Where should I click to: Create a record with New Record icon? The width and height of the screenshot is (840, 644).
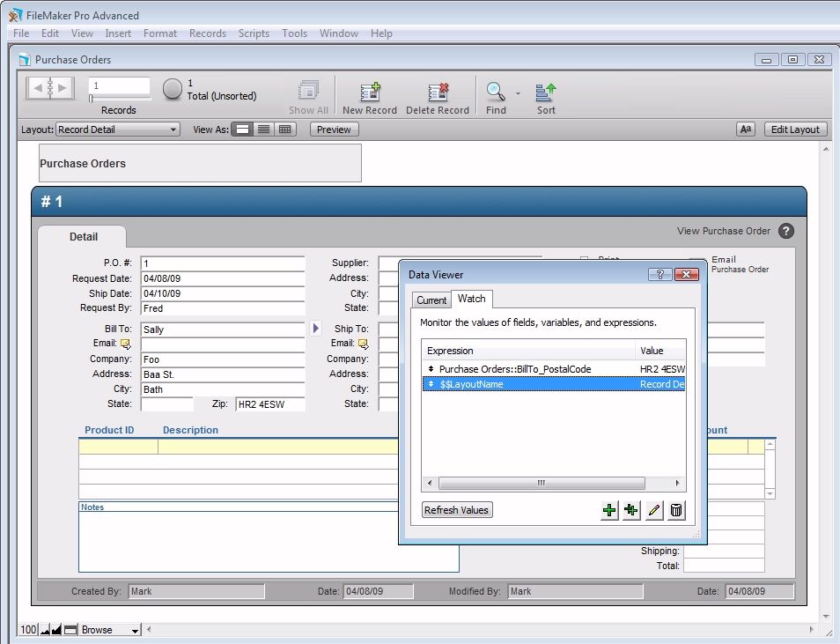tap(370, 92)
